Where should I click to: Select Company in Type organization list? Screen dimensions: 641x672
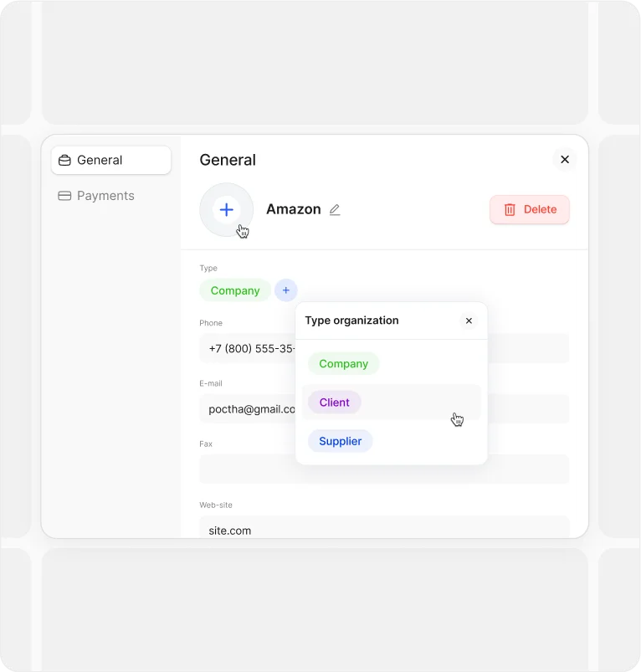click(x=343, y=364)
